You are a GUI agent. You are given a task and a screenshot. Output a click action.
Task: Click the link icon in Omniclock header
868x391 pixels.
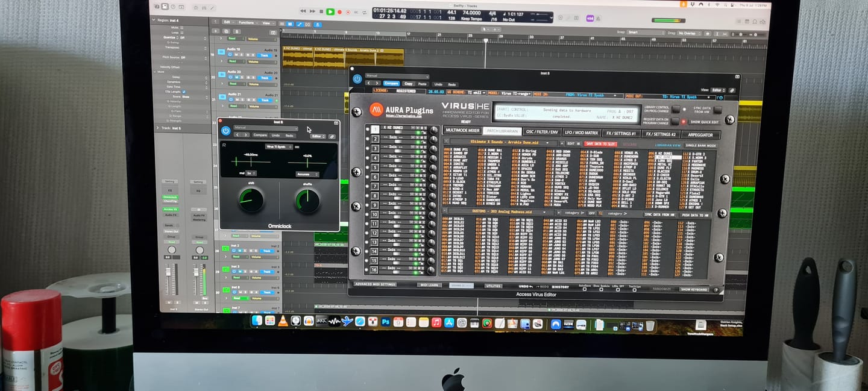(332, 137)
